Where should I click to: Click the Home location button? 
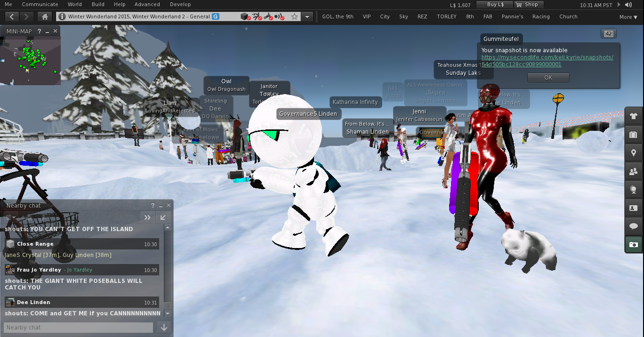coord(45,16)
